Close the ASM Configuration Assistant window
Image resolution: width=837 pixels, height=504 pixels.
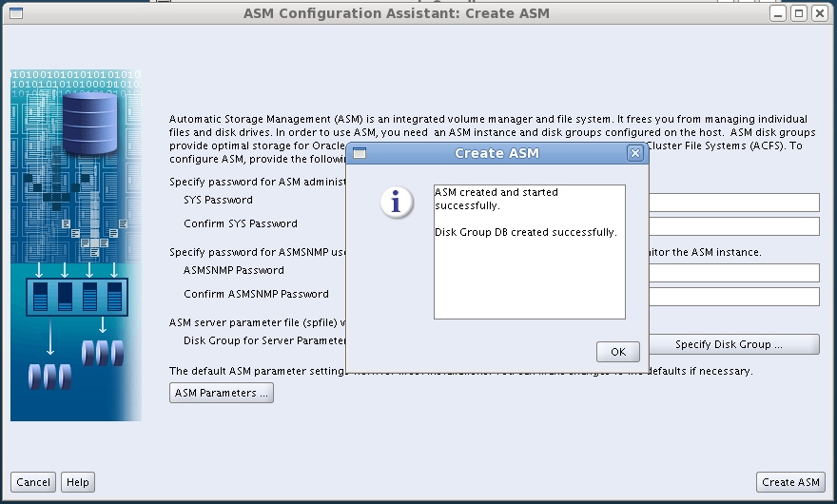click(819, 13)
